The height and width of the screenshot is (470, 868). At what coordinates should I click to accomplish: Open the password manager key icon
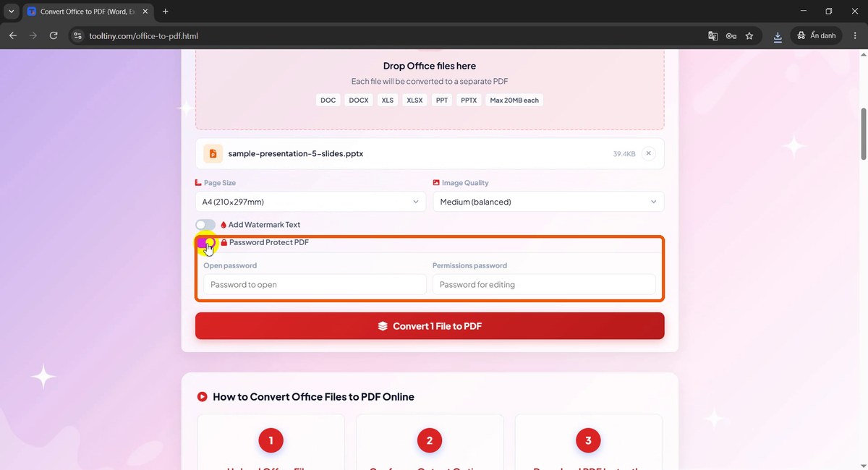coord(731,35)
